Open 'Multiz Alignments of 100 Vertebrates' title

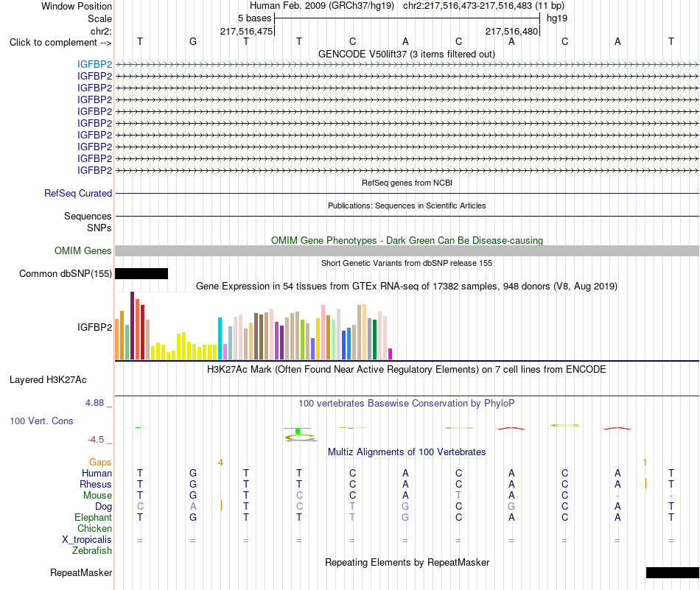[x=407, y=452]
